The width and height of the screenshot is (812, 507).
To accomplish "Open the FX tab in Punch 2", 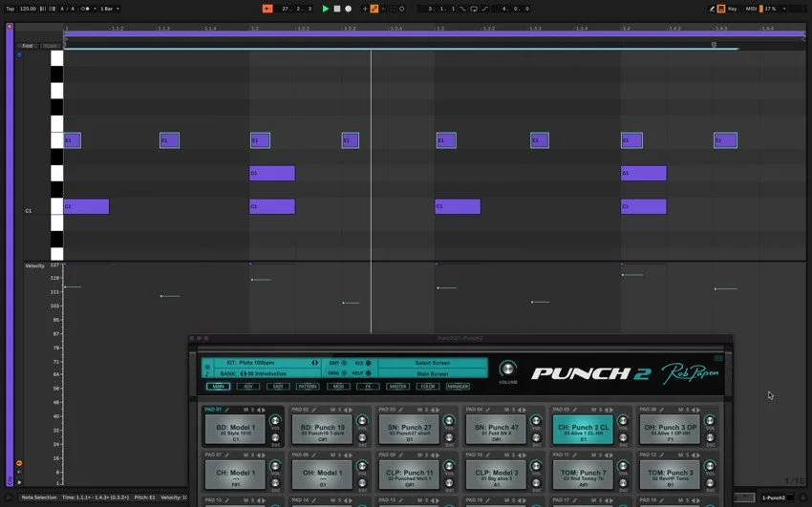I will [368, 387].
